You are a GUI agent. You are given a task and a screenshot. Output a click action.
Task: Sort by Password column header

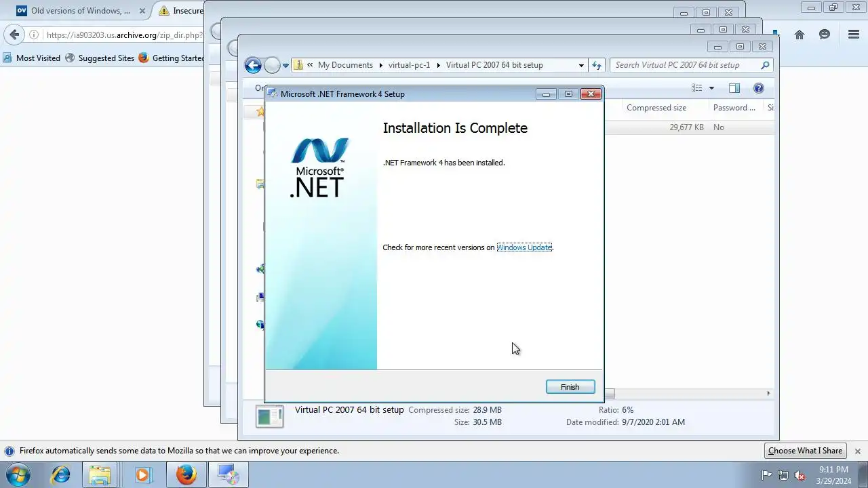pos(734,108)
